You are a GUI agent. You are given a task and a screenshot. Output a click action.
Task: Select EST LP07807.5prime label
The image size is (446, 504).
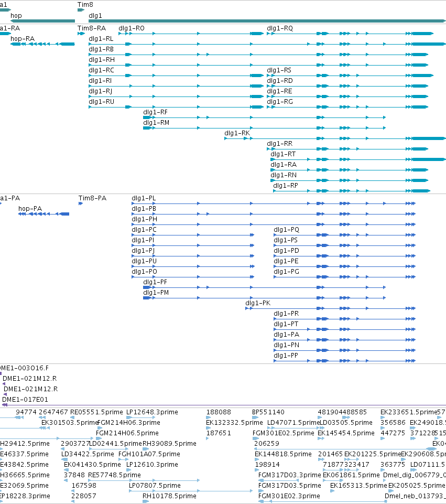tap(155, 485)
